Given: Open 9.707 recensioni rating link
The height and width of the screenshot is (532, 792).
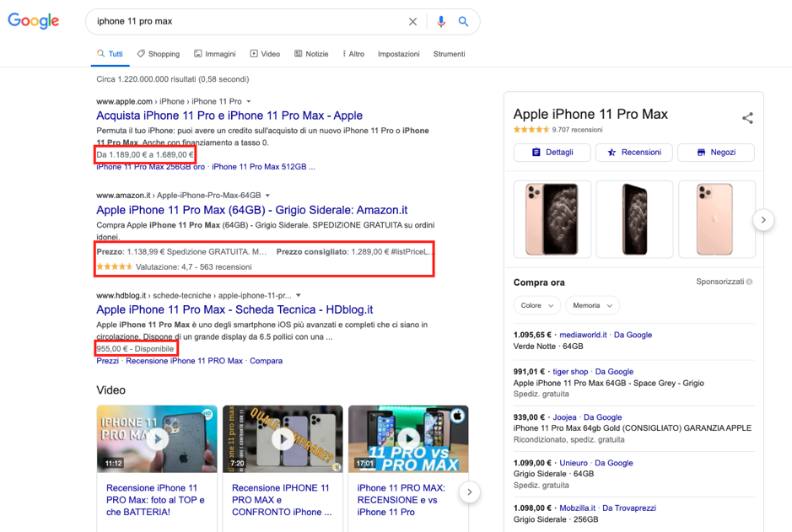Looking at the screenshot, I should (x=577, y=130).
